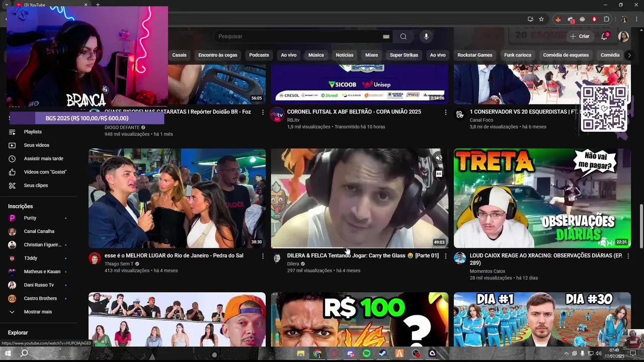The height and width of the screenshot is (362, 644).
Task: Click the page vertical scrollbar thumb
Action: pos(640,226)
